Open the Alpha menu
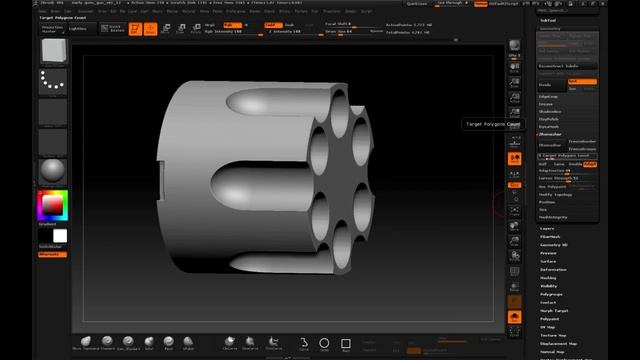Viewport: 640px width, 360px height. [43, 11]
